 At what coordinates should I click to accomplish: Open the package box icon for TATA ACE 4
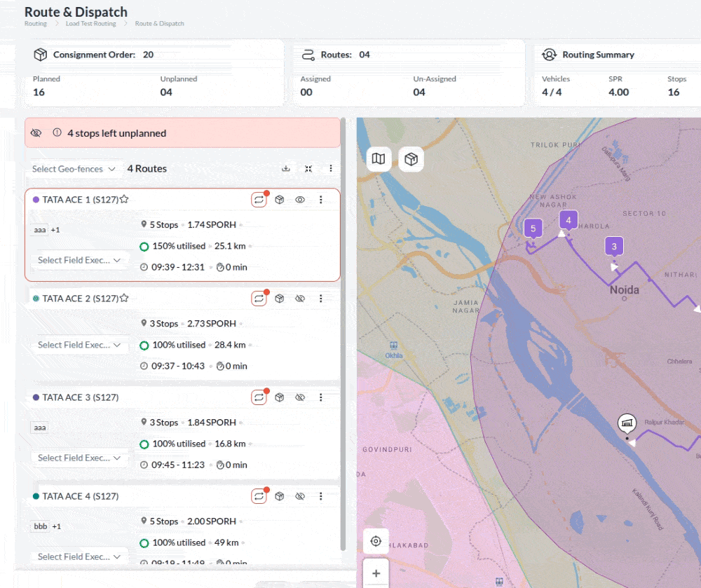tap(280, 496)
